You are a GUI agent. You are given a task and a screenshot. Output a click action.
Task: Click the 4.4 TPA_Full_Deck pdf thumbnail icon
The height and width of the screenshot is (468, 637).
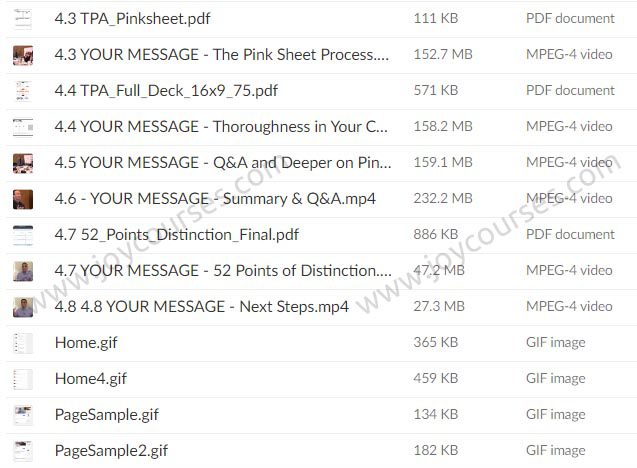tap(23, 91)
